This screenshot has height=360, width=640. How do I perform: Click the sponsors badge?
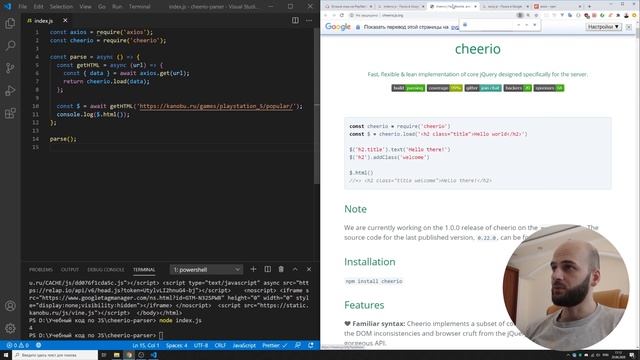(x=549, y=88)
